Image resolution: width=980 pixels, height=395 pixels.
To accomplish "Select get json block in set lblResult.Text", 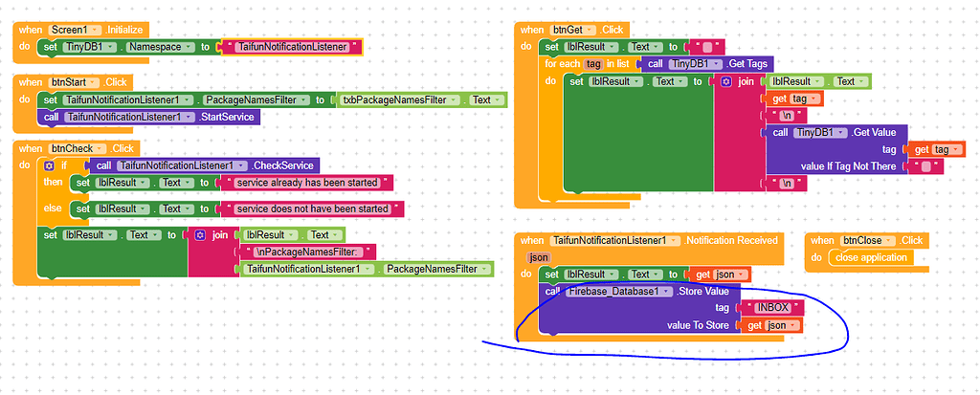I will point(720,274).
